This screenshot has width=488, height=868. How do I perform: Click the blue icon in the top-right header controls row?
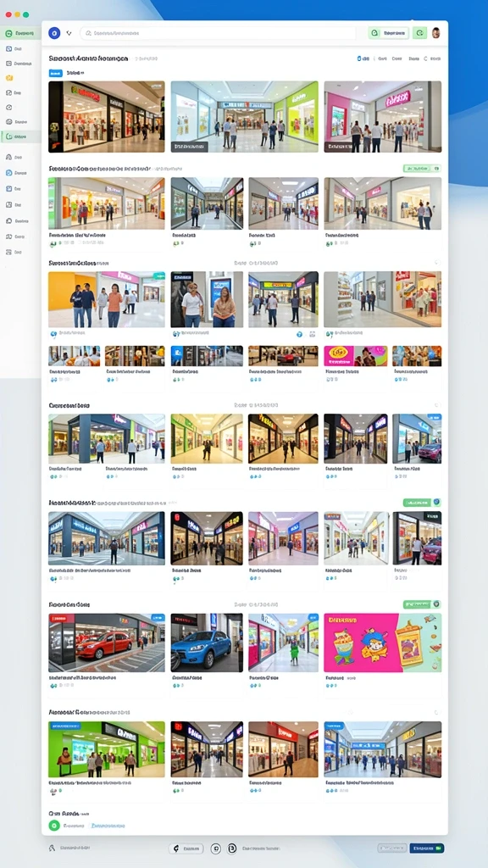[359, 58]
